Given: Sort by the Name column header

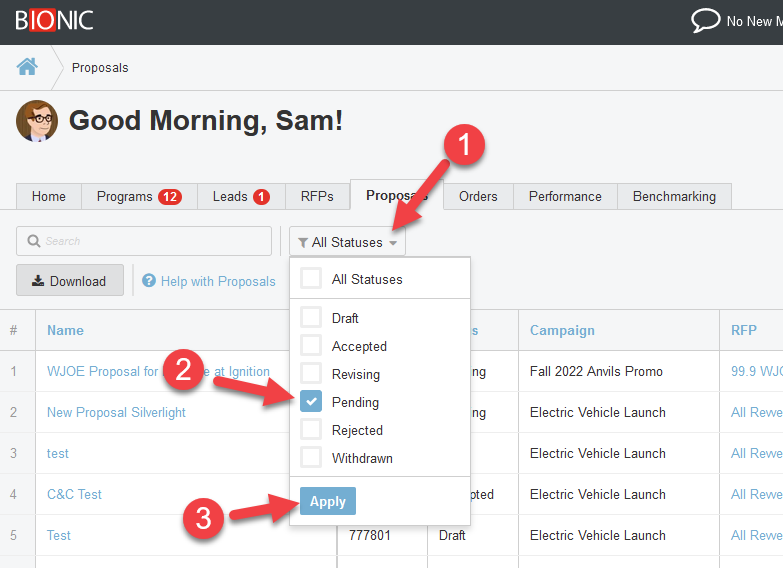Looking at the screenshot, I should click(65, 330).
